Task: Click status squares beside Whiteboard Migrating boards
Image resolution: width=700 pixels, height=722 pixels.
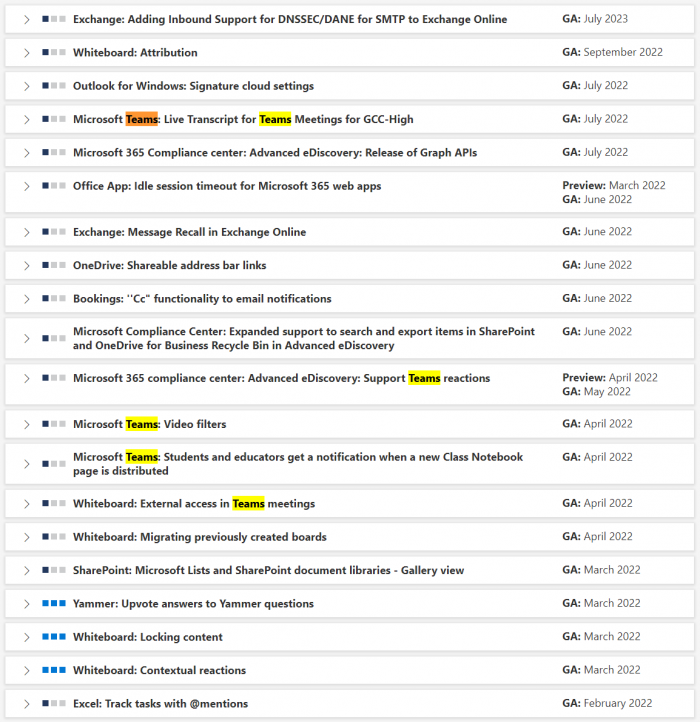Action: pos(54,536)
